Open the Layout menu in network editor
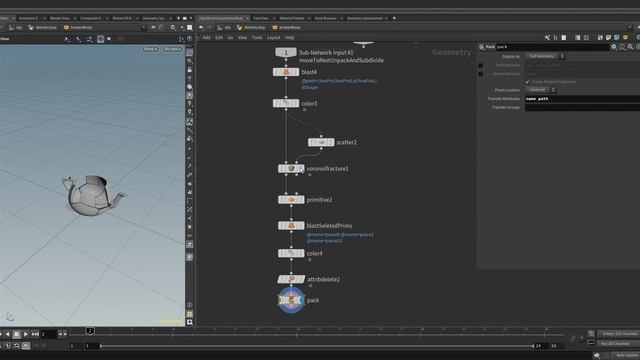Image resolution: width=640 pixels, height=360 pixels. [x=273, y=38]
